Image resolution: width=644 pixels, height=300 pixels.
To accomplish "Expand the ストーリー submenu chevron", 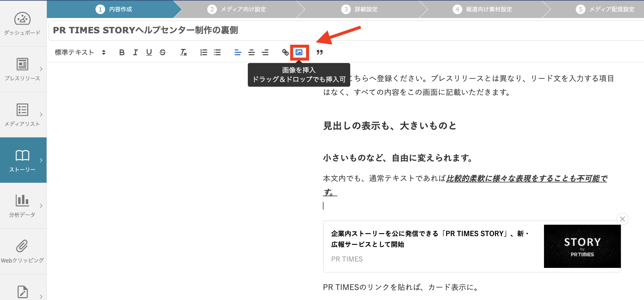I will (x=41, y=160).
